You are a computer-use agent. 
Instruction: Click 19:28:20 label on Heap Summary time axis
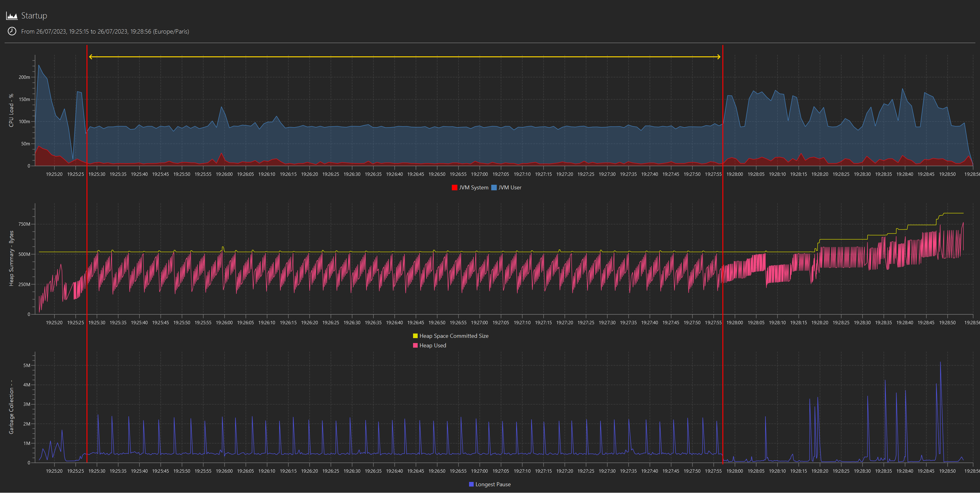point(820,322)
